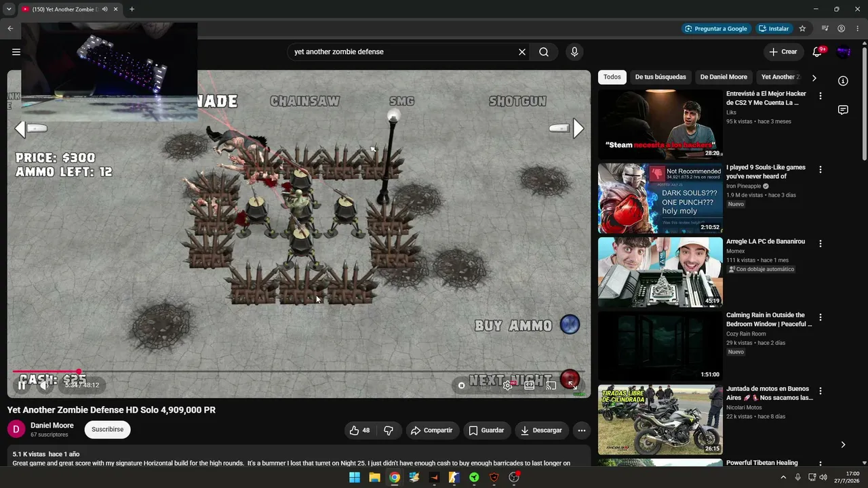868x488 pixels.
Task: Mute the video player volume
Action: coord(44,386)
